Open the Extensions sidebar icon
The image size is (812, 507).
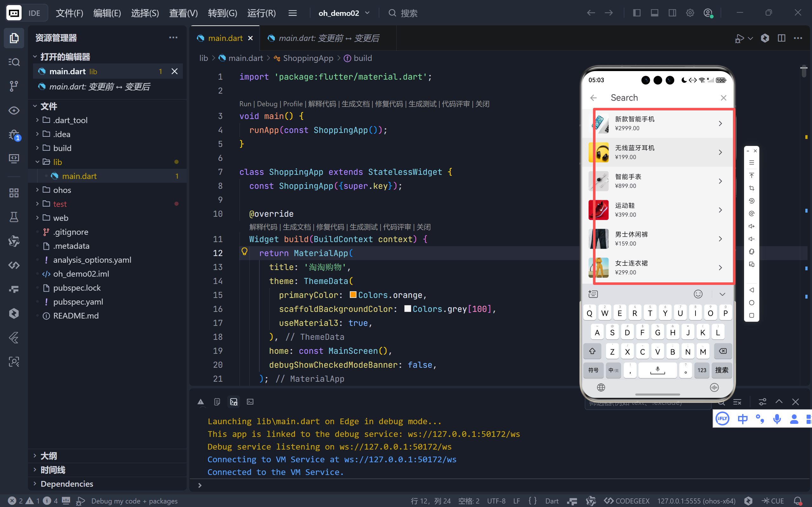tap(14, 193)
